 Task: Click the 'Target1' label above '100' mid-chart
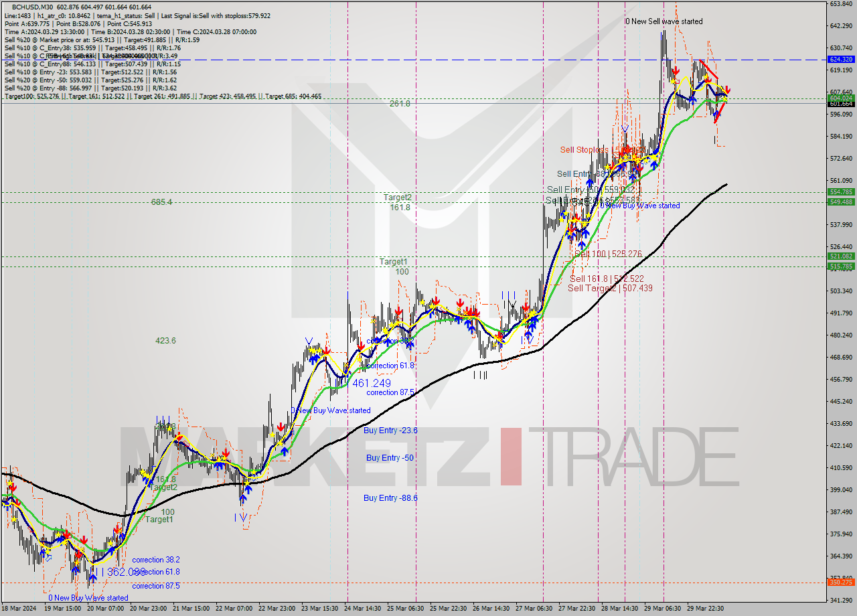(393, 262)
